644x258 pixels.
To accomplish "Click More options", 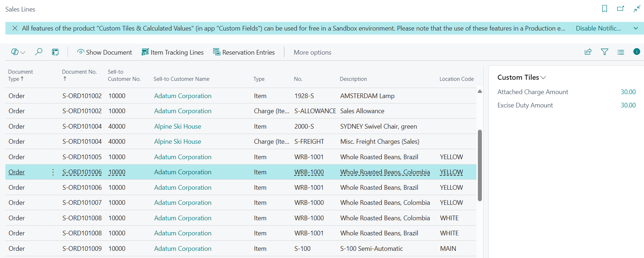I will click(312, 52).
